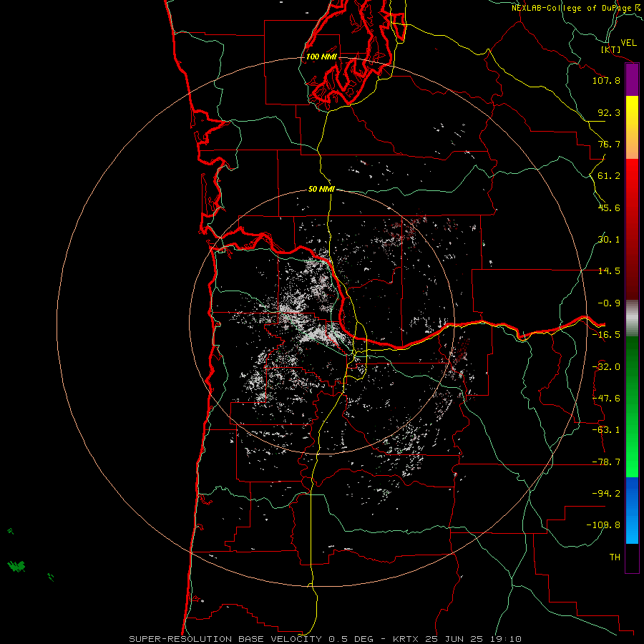
Task: Click the 107.8 scale value
Action: [x=606, y=80]
